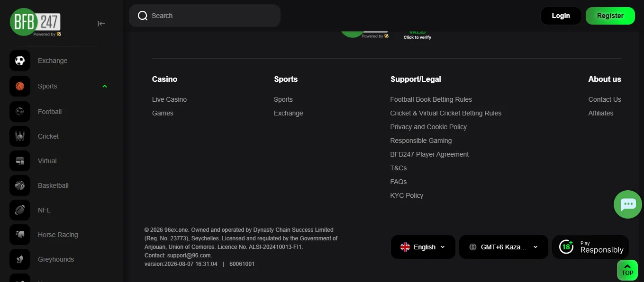Click the BFB247 logo

[36, 22]
